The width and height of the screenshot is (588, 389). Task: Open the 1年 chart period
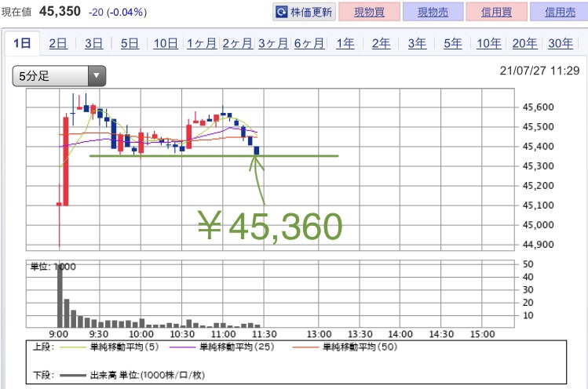point(345,43)
